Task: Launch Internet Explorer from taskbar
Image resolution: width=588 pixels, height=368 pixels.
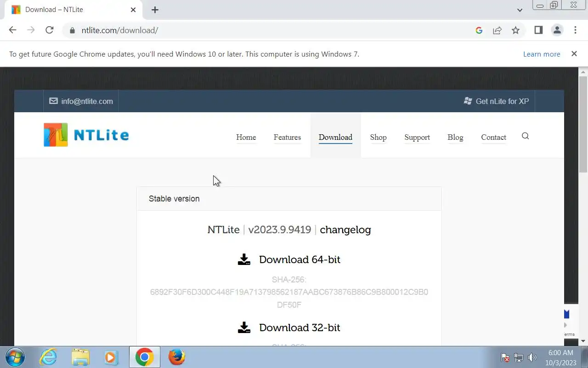Action: (x=48, y=357)
